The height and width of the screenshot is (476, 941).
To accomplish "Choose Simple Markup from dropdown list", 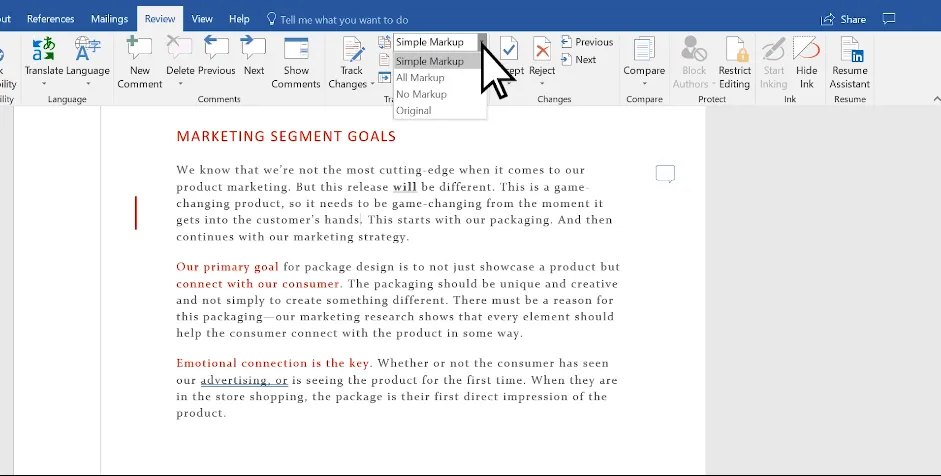I will point(436,61).
